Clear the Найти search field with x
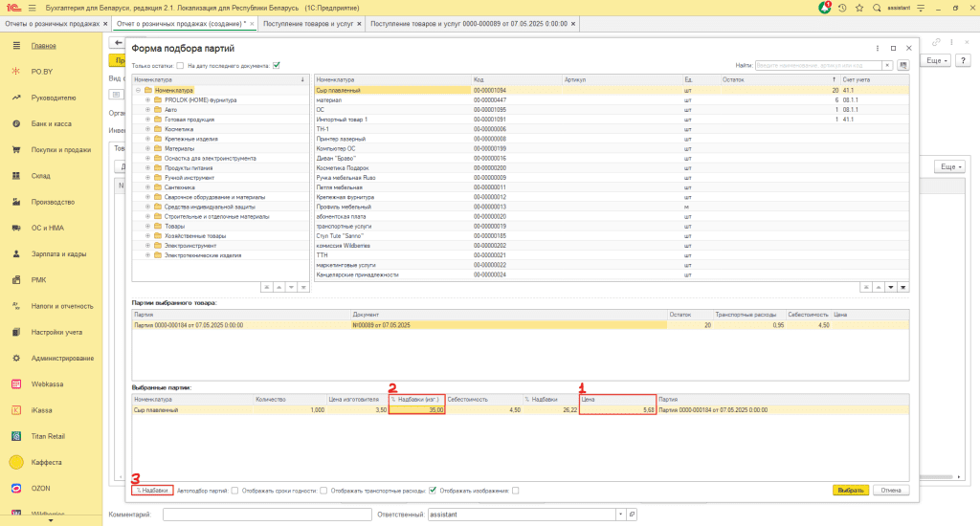 [x=887, y=65]
